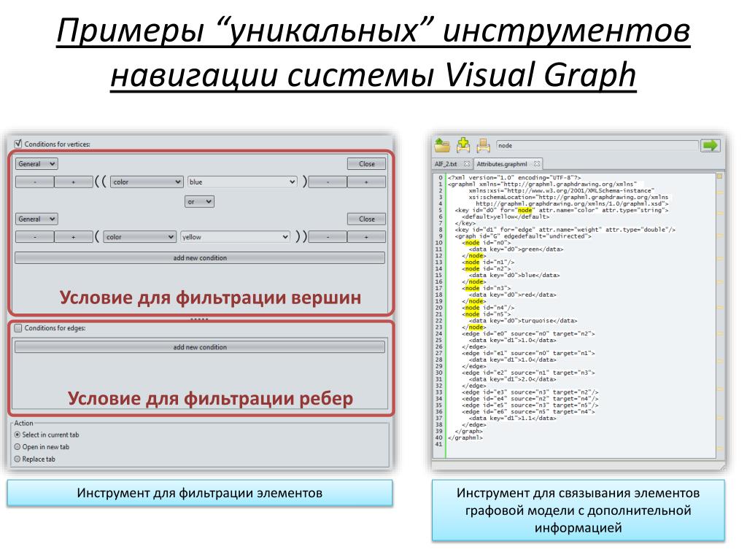Viewport: 747px width, 560px height.
Task: Click add new condition under vertices
Action: 200,257
